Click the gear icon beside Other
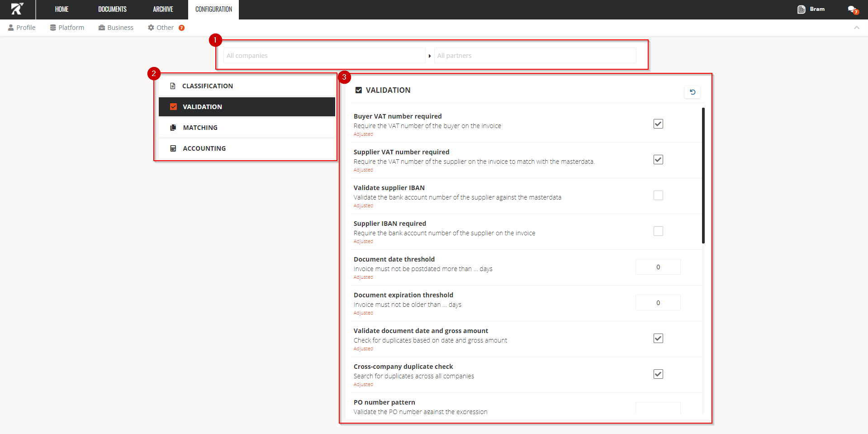Viewport: 868px width, 434px height. click(x=151, y=28)
